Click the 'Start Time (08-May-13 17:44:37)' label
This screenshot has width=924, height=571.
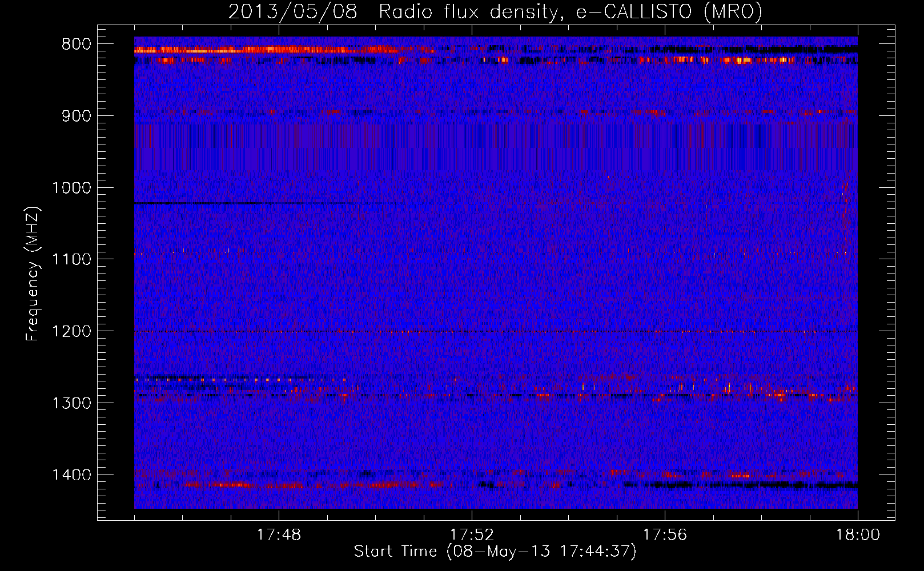click(495, 552)
